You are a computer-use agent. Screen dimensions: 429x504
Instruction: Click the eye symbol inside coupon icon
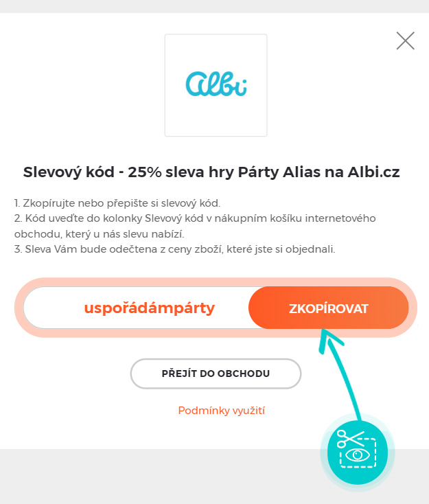(x=358, y=455)
